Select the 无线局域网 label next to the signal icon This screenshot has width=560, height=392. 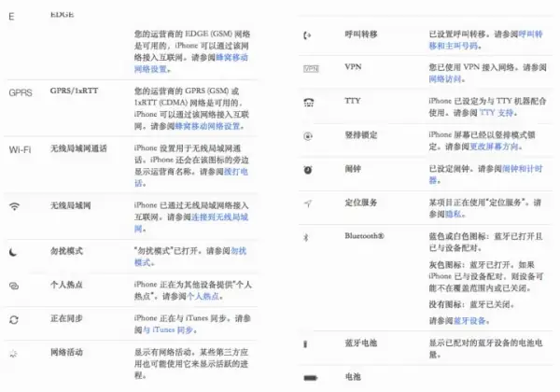tap(70, 205)
